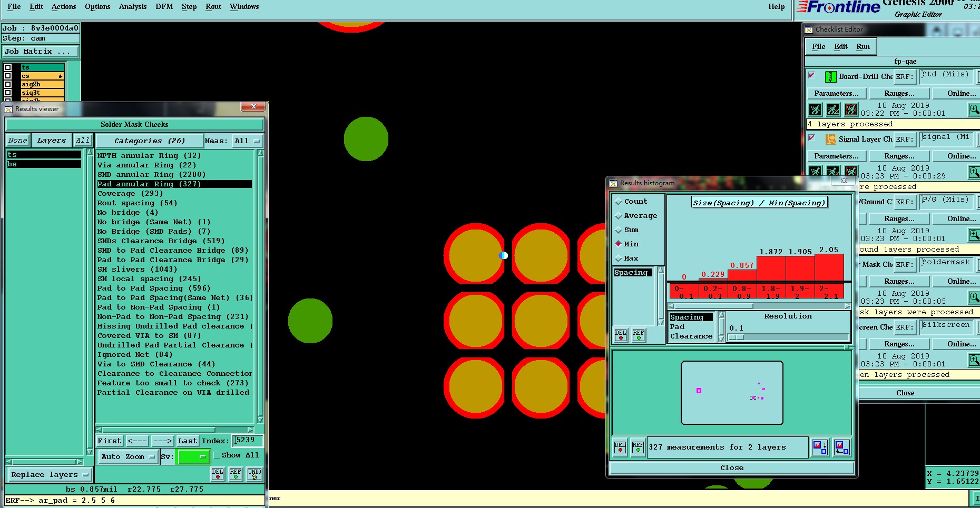Click third red-framed runner icon in Board-Drill row

[851, 109]
